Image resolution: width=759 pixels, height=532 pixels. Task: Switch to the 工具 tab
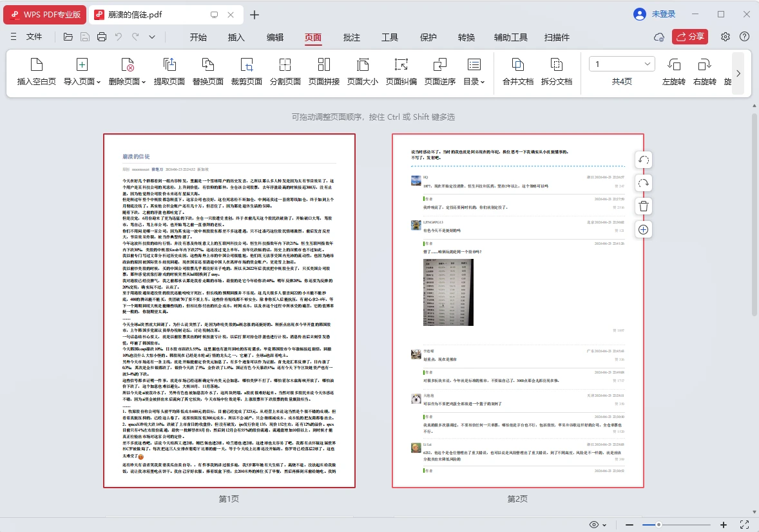(390, 37)
